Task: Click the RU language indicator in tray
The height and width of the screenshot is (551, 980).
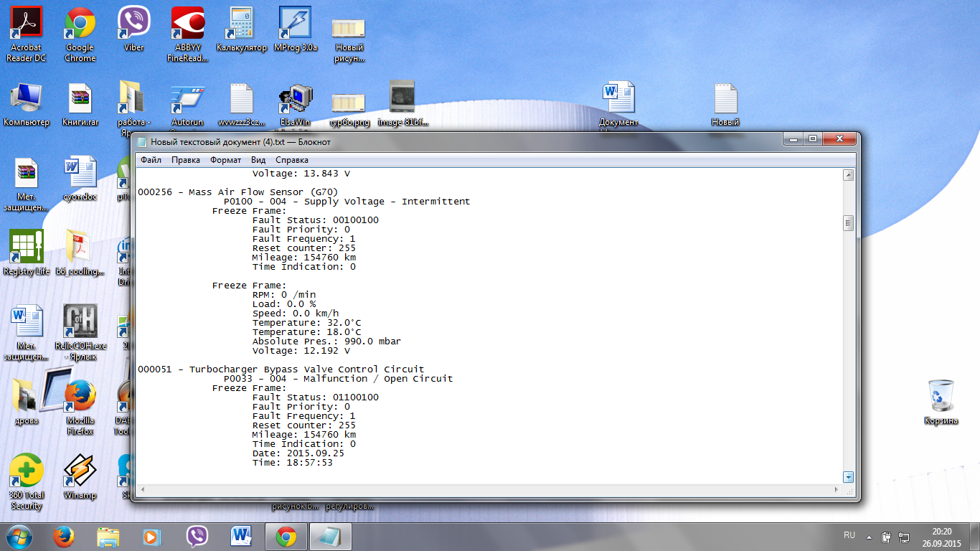Action: click(x=849, y=535)
